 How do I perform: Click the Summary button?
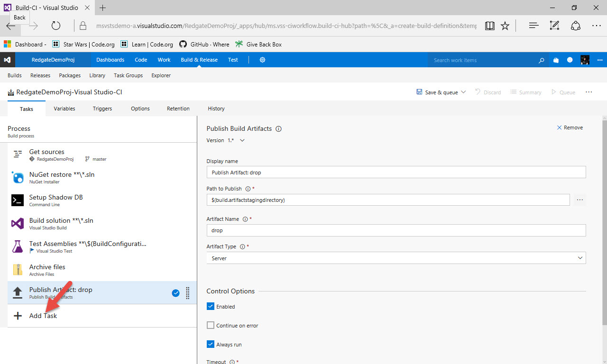coord(525,92)
